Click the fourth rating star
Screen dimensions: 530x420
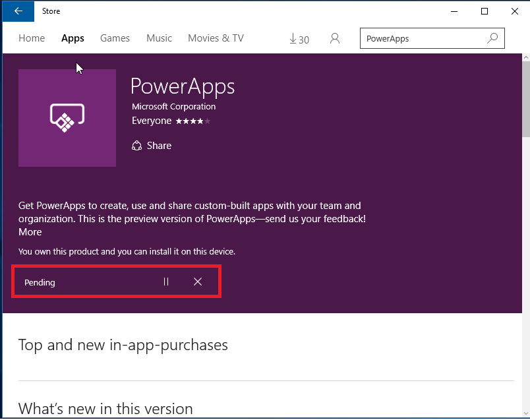[x=200, y=121]
